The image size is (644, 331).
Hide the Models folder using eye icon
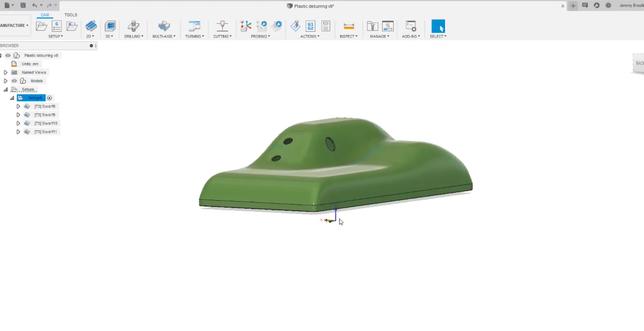coord(14,81)
